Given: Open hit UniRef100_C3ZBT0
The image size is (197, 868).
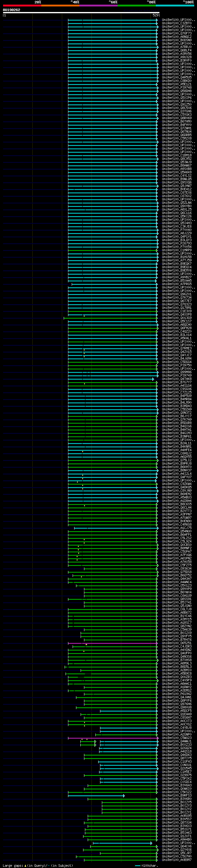Looking at the screenshot, I should pyautogui.click(x=177, y=23).
